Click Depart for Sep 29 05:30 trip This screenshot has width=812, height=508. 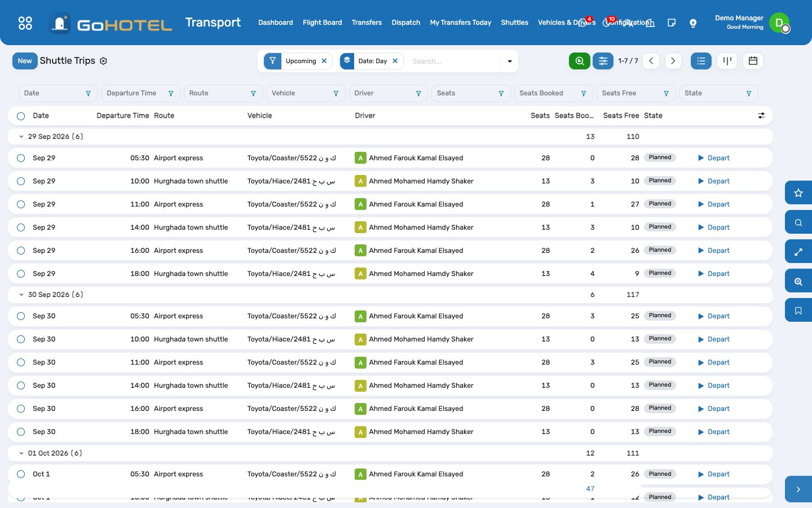click(x=714, y=158)
